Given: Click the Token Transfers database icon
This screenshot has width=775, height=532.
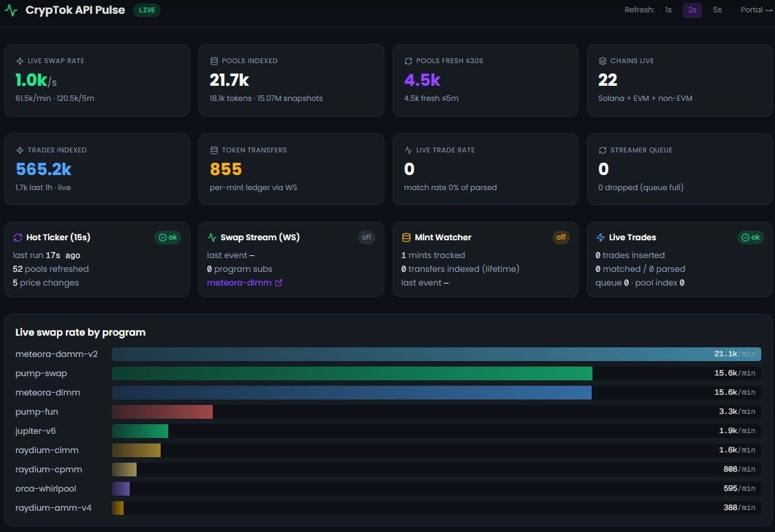Looking at the screenshot, I should (214, 150).
